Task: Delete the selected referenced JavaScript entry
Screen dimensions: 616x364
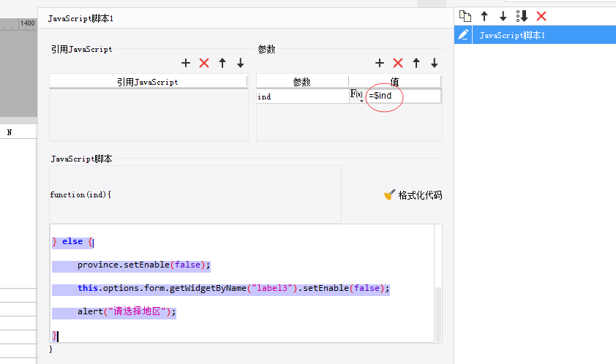Action: click(204, 63)
